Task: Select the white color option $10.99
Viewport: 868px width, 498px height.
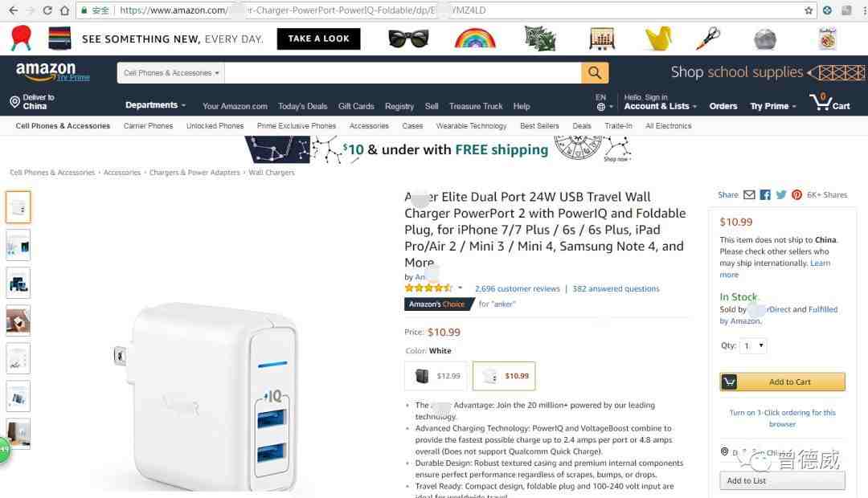Action: click(504, 376)
